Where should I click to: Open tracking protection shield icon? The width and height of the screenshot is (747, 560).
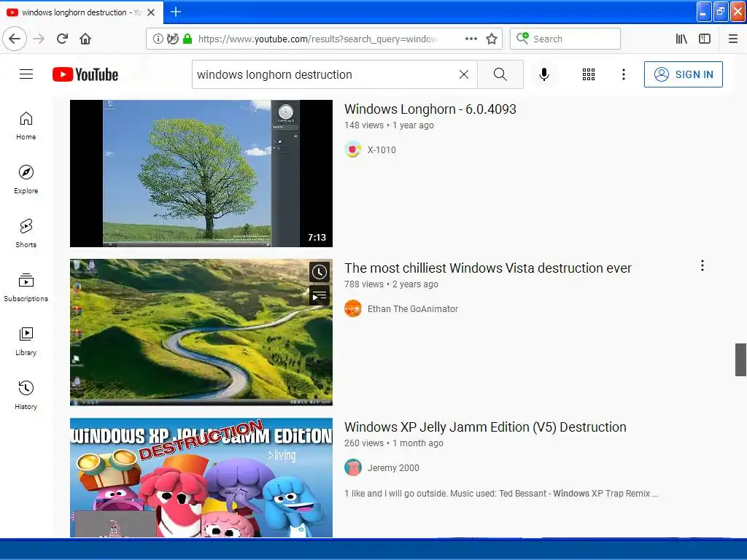(x=172, y=39)
